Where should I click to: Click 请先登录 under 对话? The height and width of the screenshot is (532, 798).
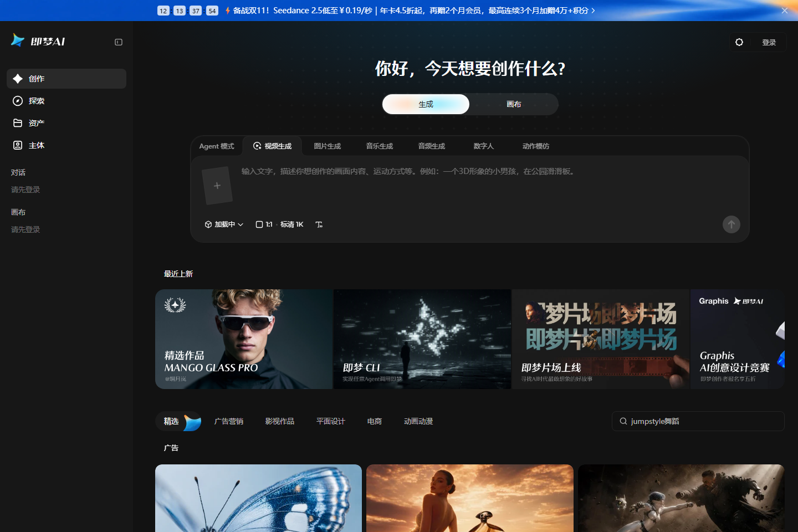pos(25,190)
